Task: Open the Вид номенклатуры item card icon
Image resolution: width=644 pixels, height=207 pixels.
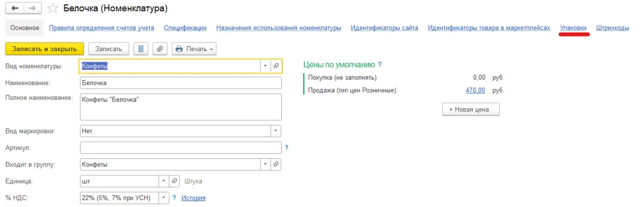Action: coord(276,66)
